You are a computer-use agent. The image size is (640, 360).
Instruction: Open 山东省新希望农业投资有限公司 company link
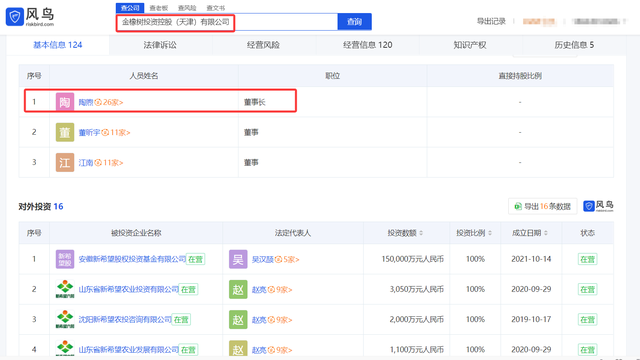coord(129,289)
